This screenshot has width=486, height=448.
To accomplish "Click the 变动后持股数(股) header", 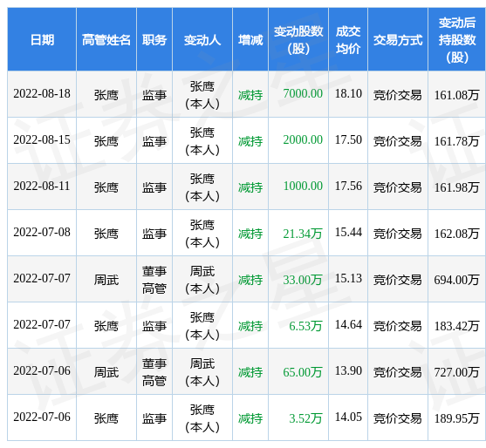I will (457, 40).
